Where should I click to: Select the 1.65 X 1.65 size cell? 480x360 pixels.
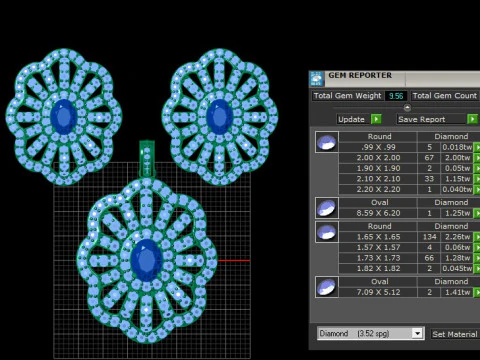click(x=378, y=237)
